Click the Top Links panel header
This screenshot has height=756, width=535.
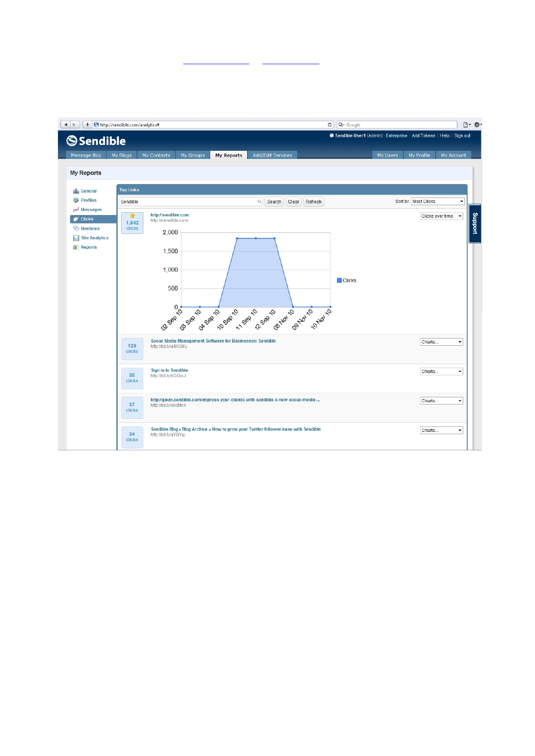pos(292,190)
